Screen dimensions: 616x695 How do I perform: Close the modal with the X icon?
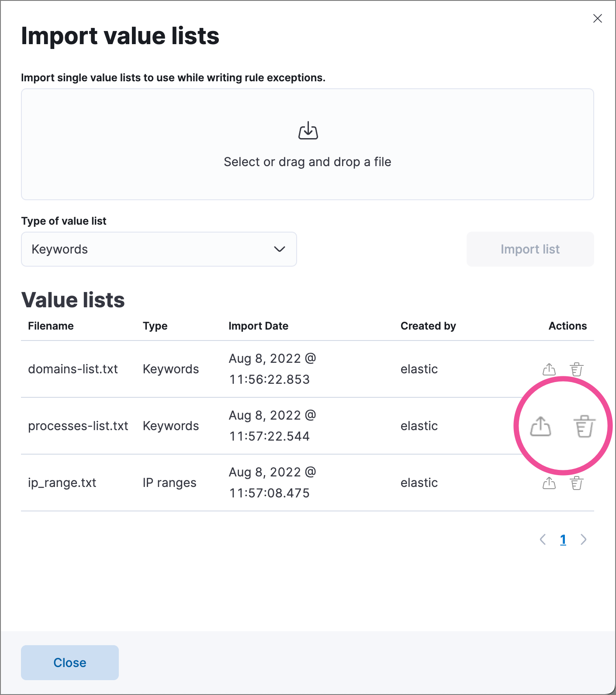point(597,18)
